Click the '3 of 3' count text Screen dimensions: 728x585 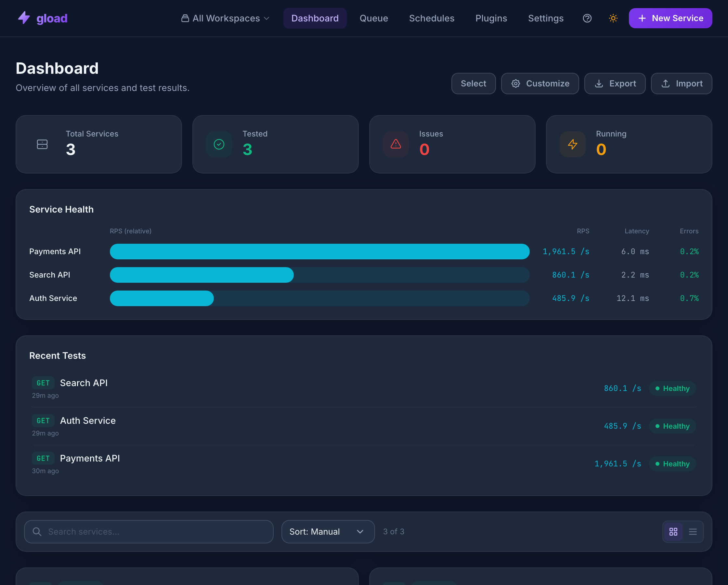393,532
